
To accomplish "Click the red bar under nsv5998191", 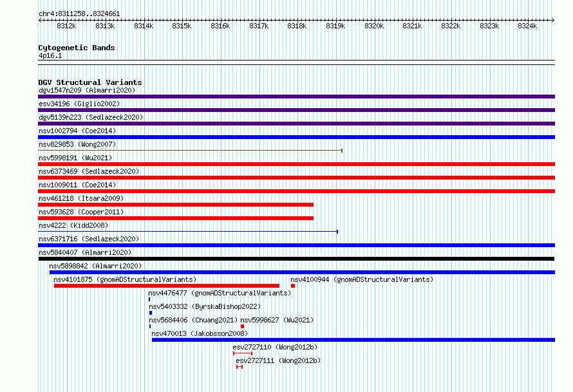I will (x=296, y=164).
